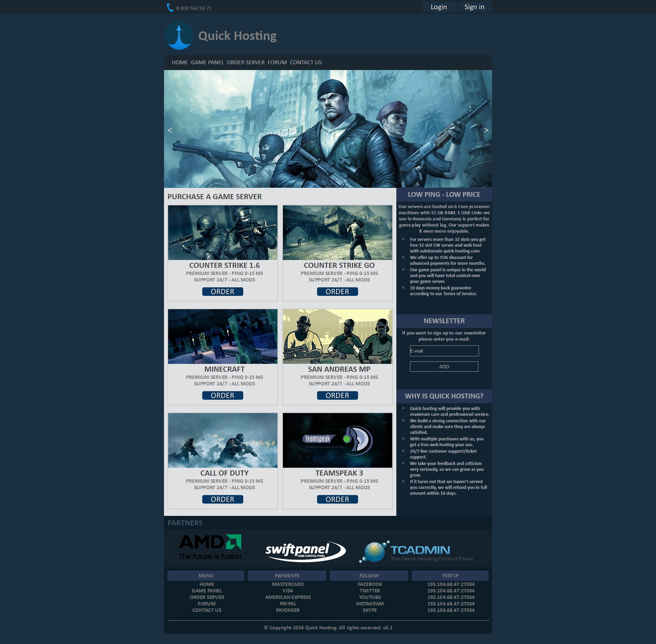This screenshot has width=656, height=644.
Task: Open ORDER SERVER in the top navigation
Action: 246,63
